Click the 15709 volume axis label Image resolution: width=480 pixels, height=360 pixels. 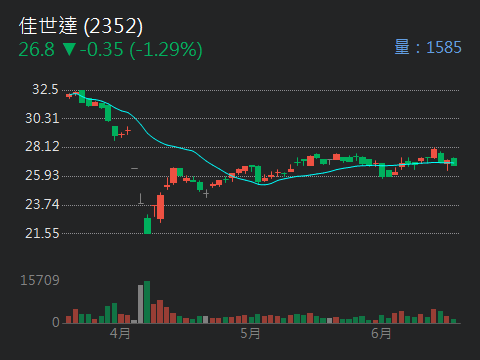(40, 280)
